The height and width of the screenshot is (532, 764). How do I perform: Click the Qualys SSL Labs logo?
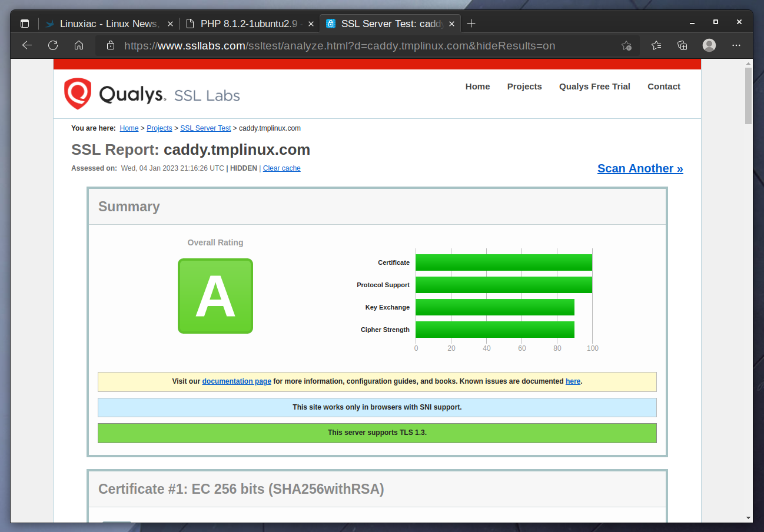[x=152, y=94]
